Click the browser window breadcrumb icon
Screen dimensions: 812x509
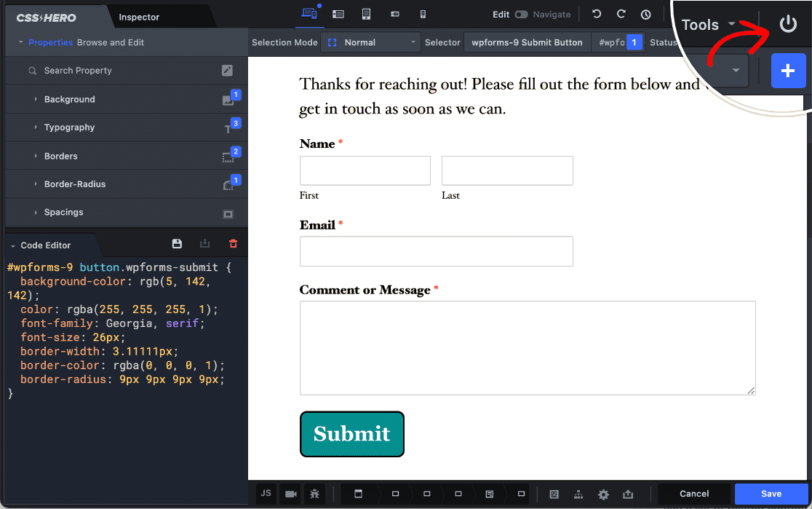(359, 494)
